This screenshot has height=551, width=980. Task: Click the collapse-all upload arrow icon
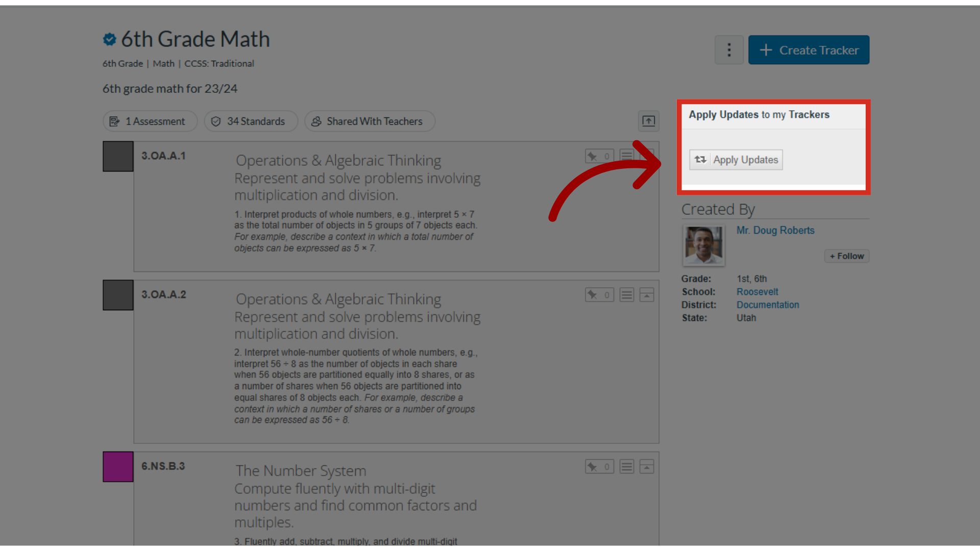(648, 121)
